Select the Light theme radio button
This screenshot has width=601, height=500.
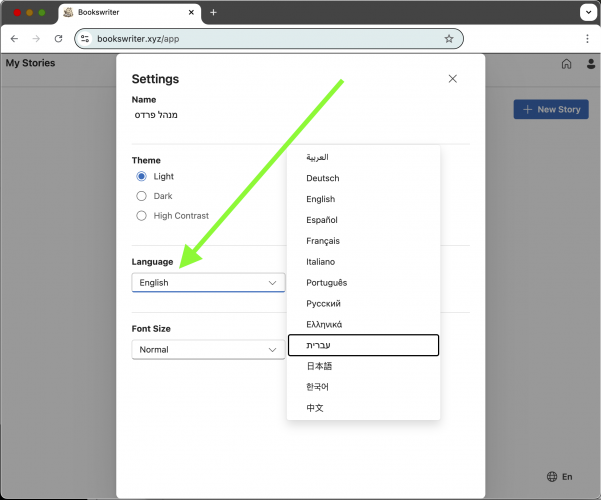(x=142, y=176)
